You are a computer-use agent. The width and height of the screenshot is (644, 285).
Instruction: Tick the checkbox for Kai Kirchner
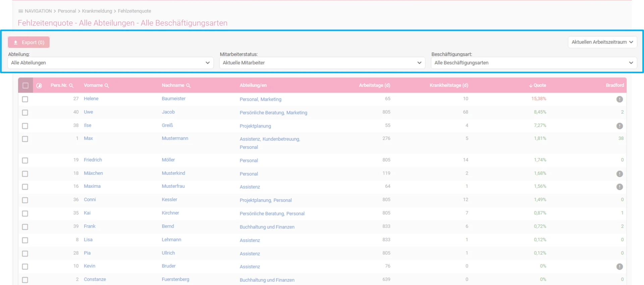25,213
